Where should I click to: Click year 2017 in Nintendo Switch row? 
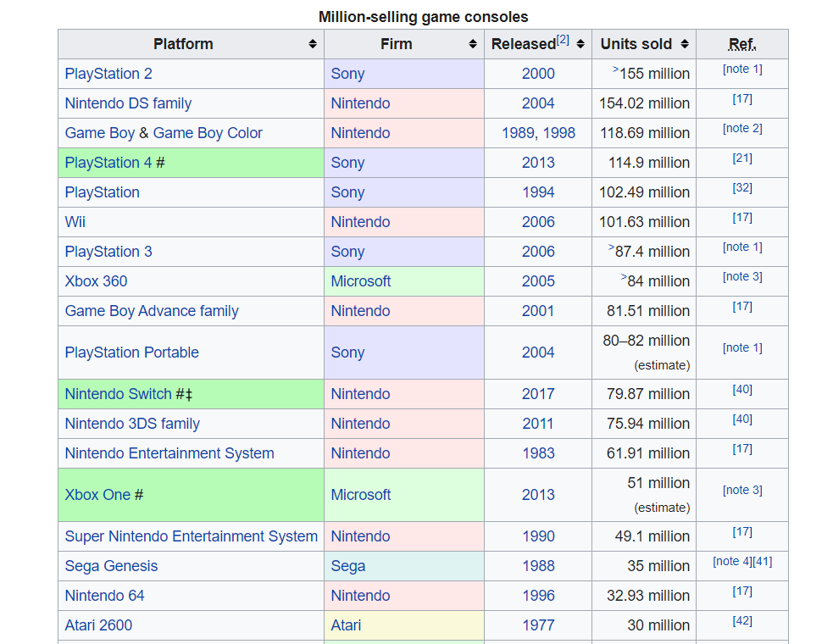(x=537, y=394)
